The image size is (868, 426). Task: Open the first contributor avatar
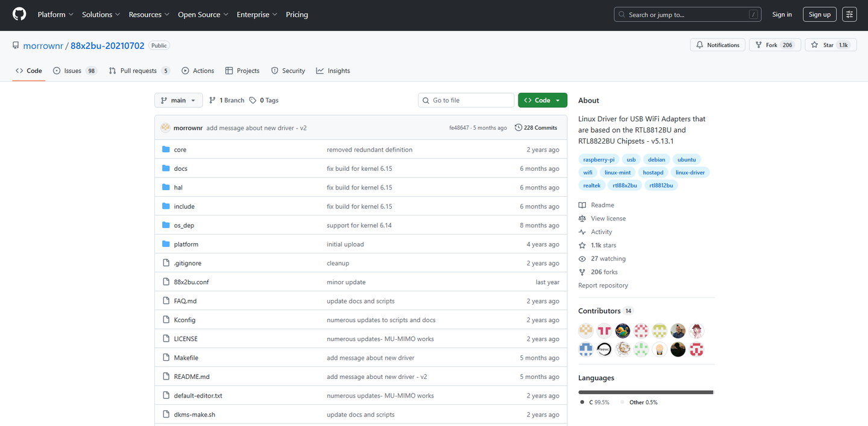586,331
